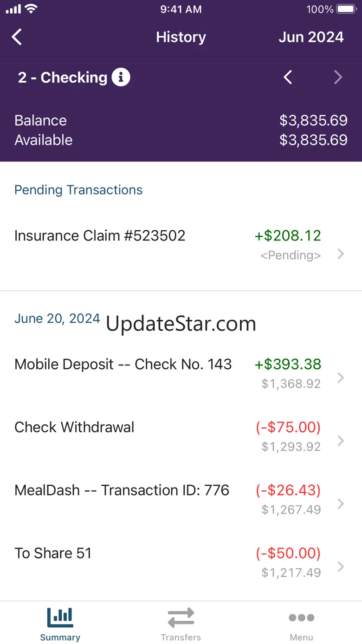Tap the battery indicator in the status bar
Viewport: 362px width, 644px height.
347,9
